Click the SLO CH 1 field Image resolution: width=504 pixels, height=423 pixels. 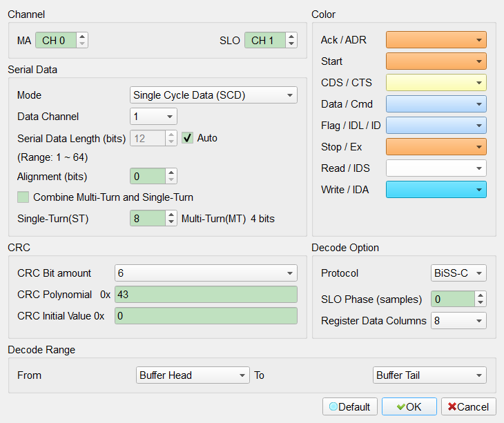point(265,41)
